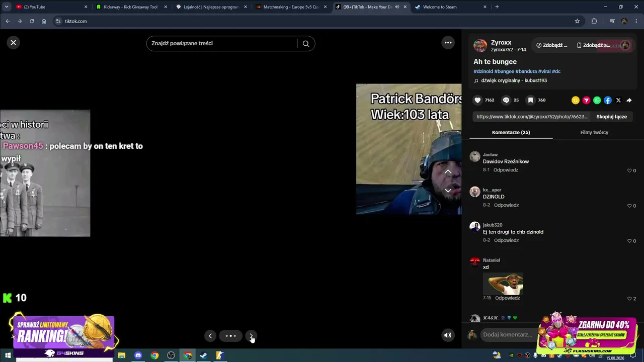The image size is (644, 362).
Task: Switch to the YouTube browser tab
Action: click(x=50, y=7)
